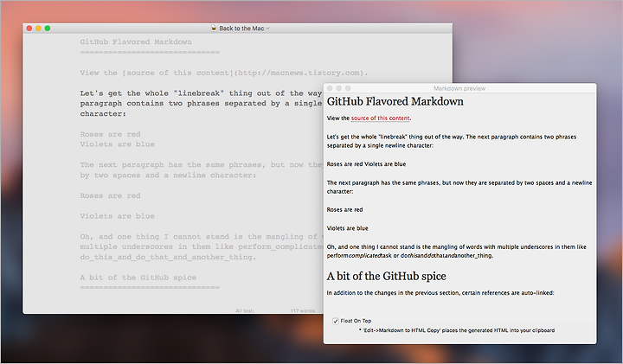Click the underline row of equals signs below editor title
Viewport: 623px width, 364px height.
[150, 52]
